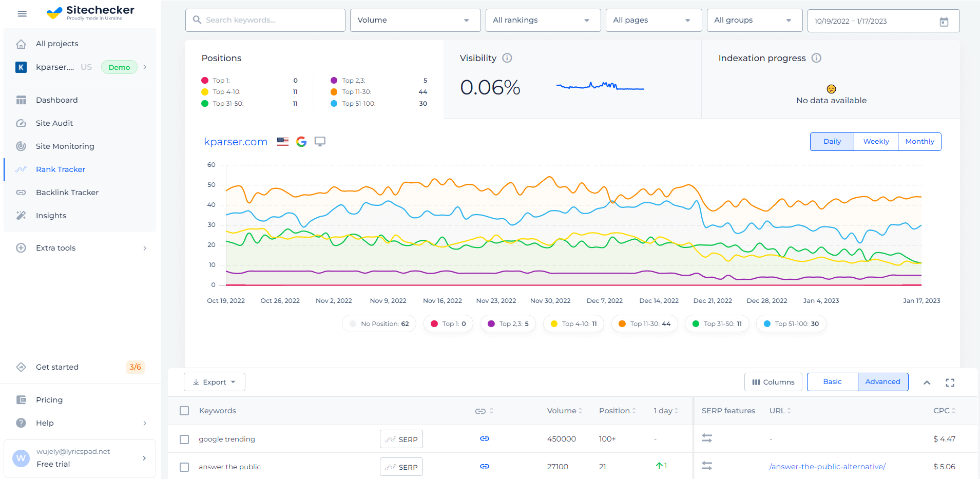Click the Visibility info icon
Screen dimensions: 980x479
click(507, 58)
